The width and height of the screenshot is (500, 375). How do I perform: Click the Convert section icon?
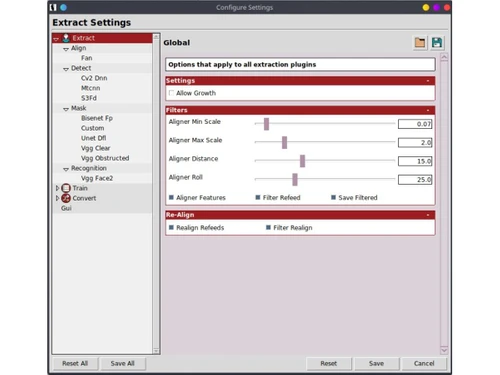[66, 198]
